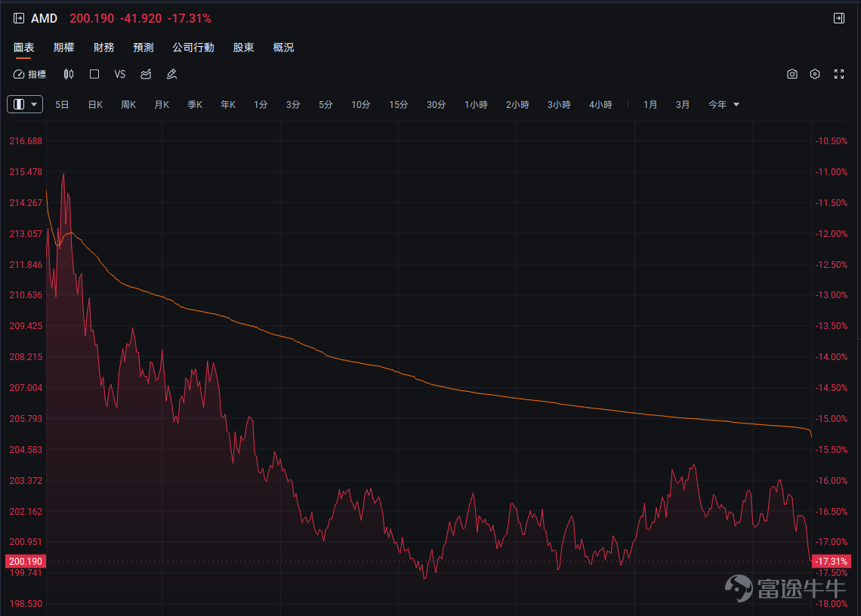Open the 概況 tab
This screenshot has height=616, width=861.
283,48
